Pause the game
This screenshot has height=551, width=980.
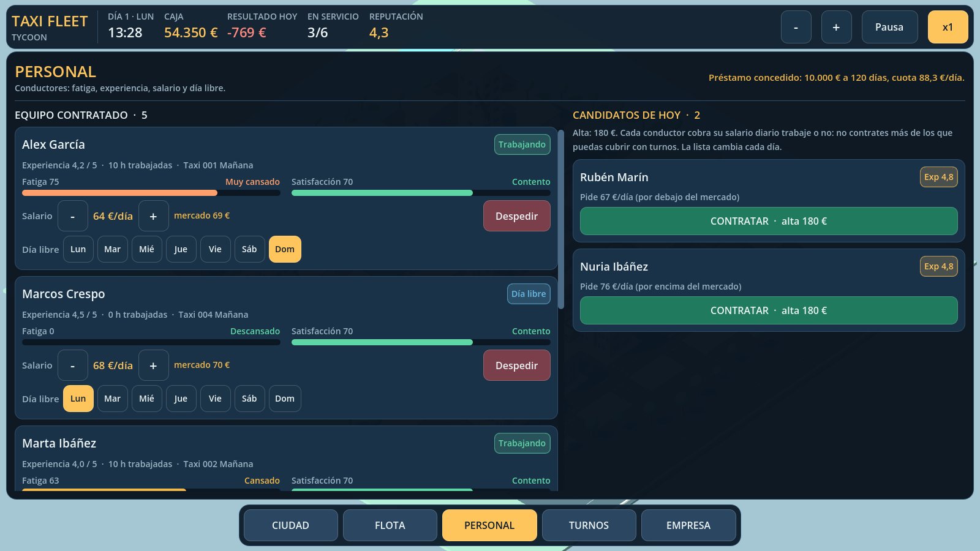coord(889,27)
